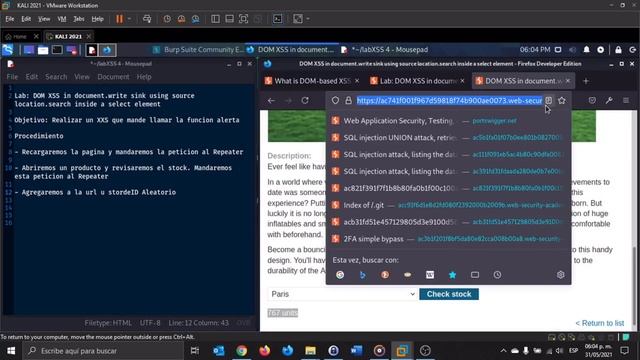Click the Check stock button
This screenshot has height=360, width=640.
[449, 294]
